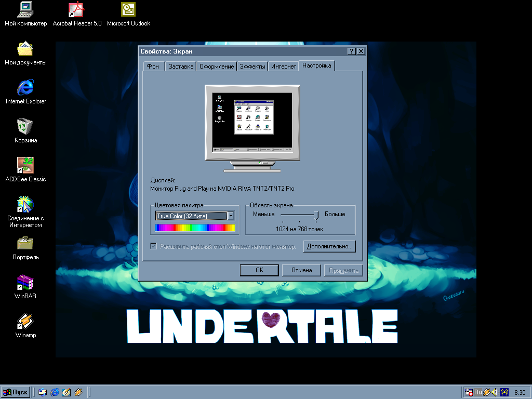Click the color spectrum preview bar
The width and height of the screenshot is (532, 399).
pos(195,228)
